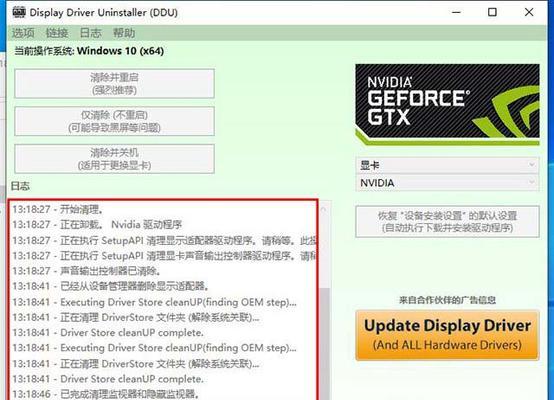Image resolution: width=554 pixels, height=400 pixels.
Task: Select log line "13:18:27 - 开始清理。"
Action: [58, 209]
